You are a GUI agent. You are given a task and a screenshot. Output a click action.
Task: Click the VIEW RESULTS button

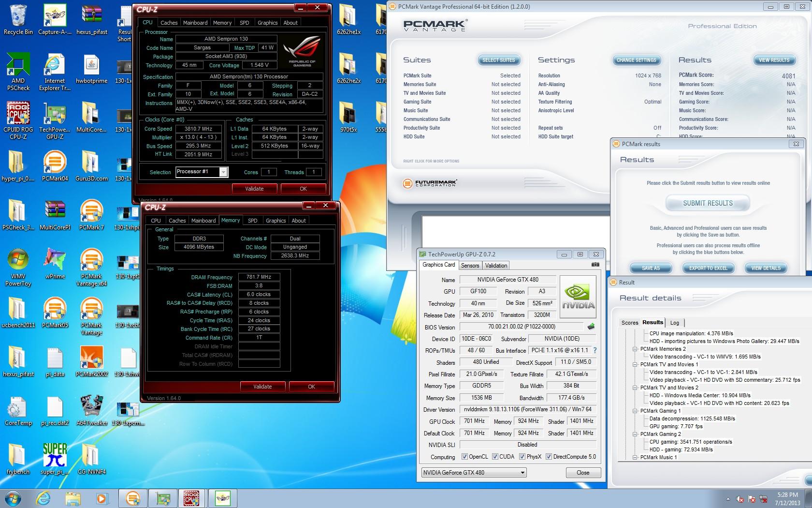pyautogui.click(x=774, y=60)
